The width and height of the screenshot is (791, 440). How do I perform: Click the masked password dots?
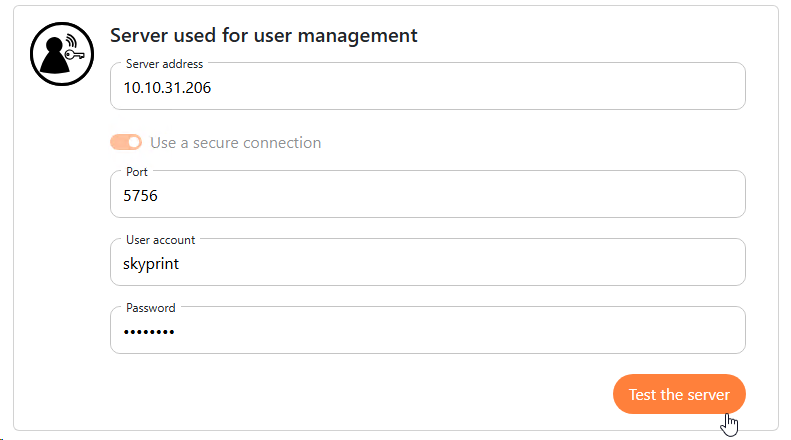[148, 332]
